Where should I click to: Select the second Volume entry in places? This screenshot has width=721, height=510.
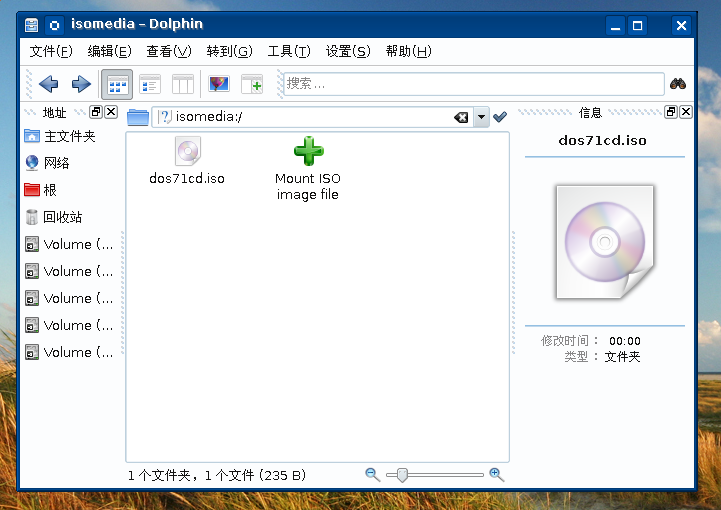(70, 271)
